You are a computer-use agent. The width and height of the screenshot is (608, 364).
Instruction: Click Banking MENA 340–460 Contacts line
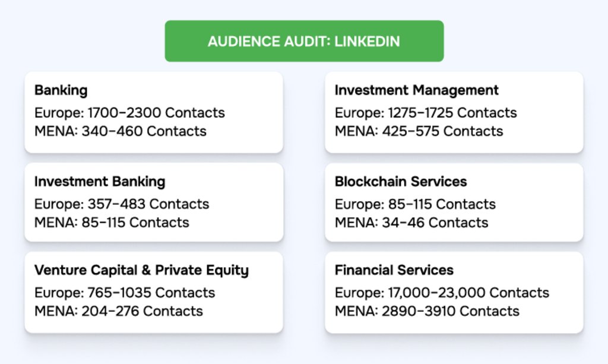pos(120,131)
